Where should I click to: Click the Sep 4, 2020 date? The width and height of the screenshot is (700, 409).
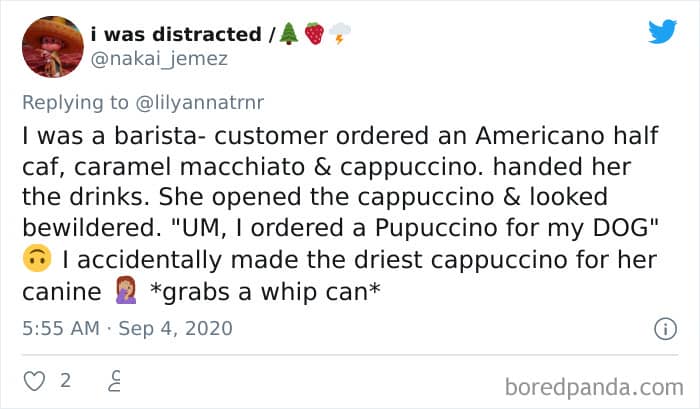coord(175,329)
